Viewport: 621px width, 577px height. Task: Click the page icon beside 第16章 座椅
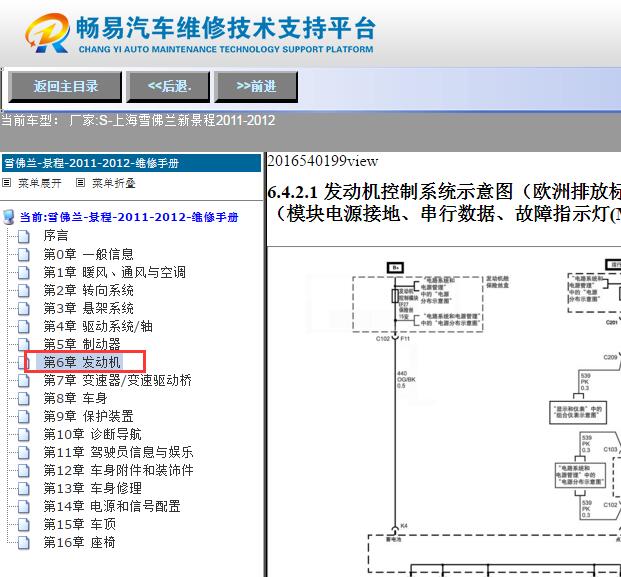[24, 543]
